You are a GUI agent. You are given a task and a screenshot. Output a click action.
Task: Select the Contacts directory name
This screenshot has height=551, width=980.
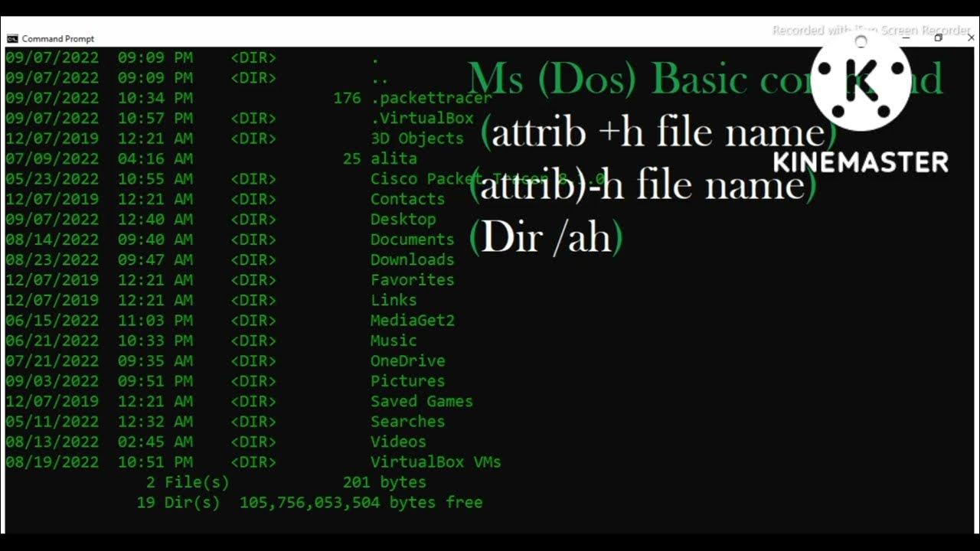(407, 199)
